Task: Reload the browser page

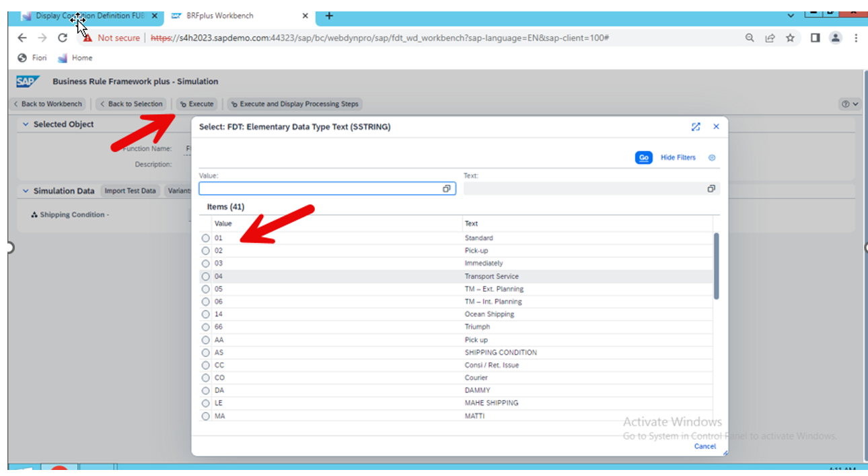Action: pos(63,38)
